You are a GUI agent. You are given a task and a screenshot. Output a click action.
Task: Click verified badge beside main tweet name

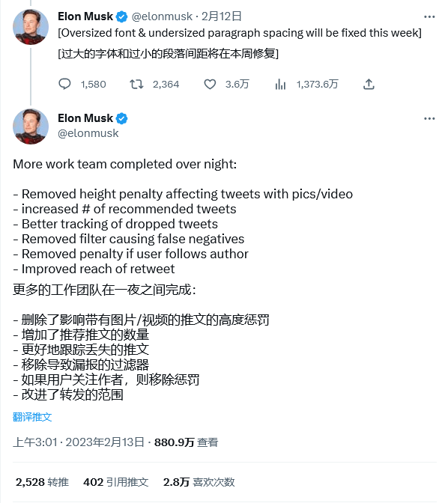(x=121, y=118)
